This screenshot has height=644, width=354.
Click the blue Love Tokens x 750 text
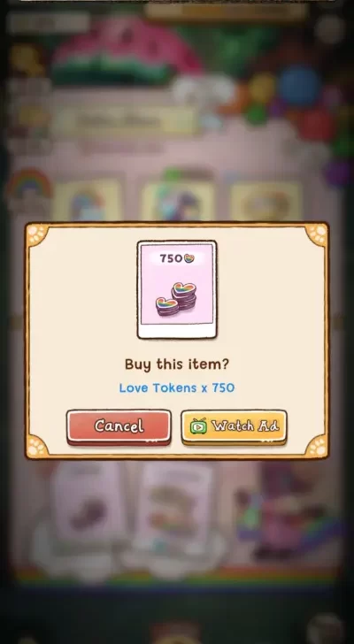(x=177, y=387)
